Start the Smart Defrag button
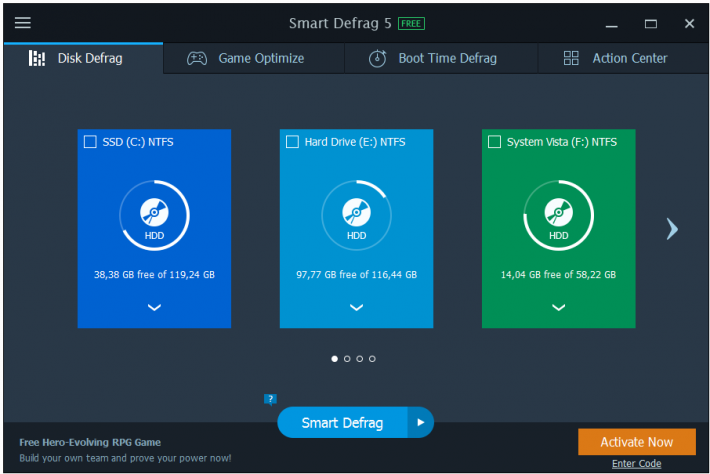 (342, 422)
